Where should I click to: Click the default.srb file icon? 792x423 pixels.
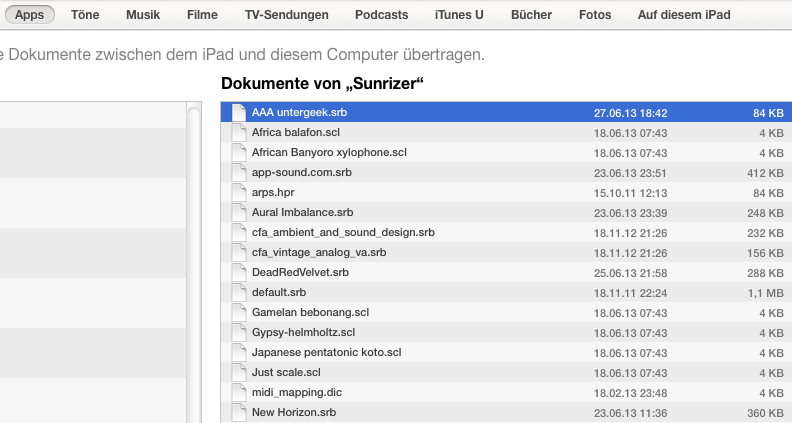point(238,292)
